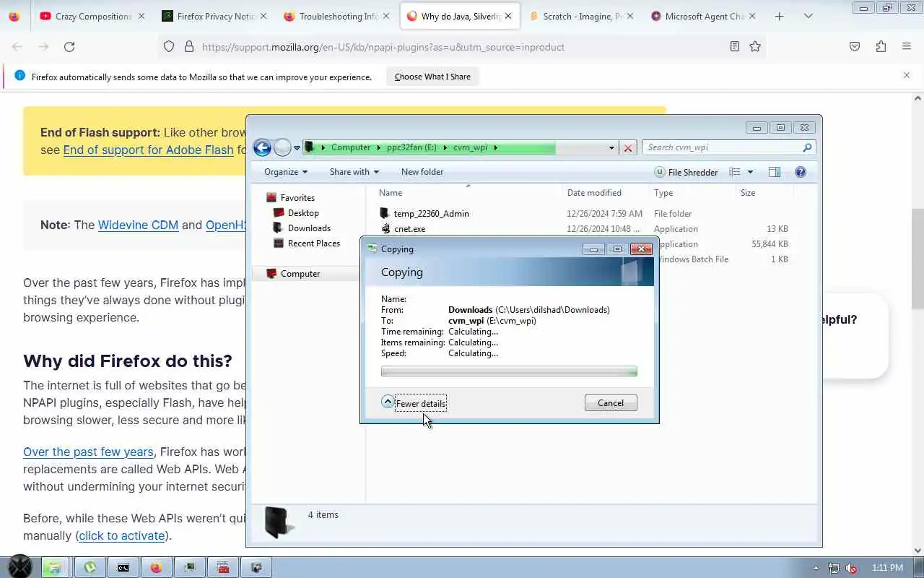Viewport: 924px width, 578px height.
Task: Open the Widevine CDM link
Action: [x=138, y=225]
